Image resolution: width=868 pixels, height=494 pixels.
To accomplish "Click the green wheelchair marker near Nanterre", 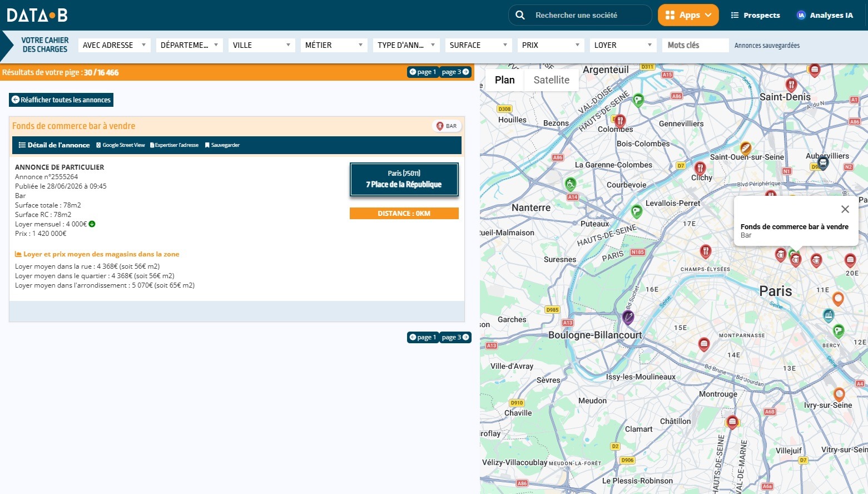I will pyautogui.click(x=570, y=184).
